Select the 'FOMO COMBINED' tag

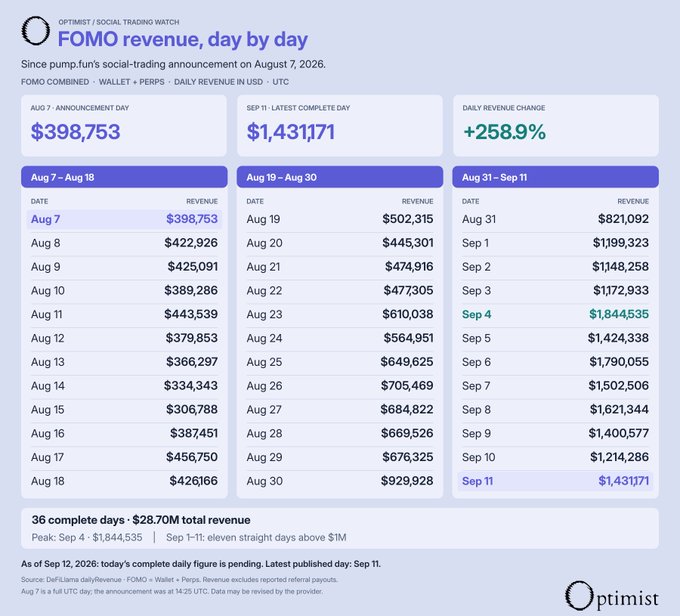tap(55, 82)
